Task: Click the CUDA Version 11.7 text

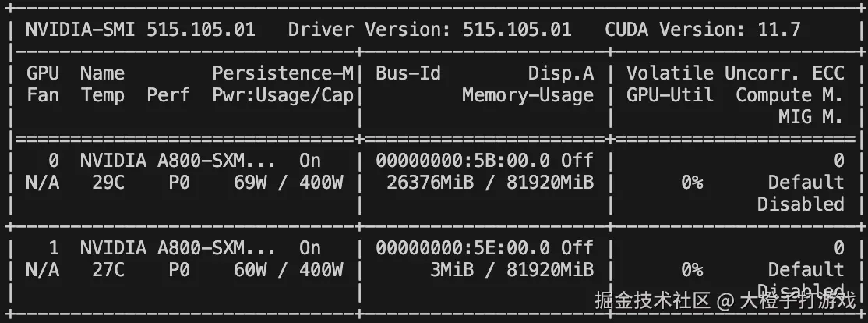Action: 702,30
